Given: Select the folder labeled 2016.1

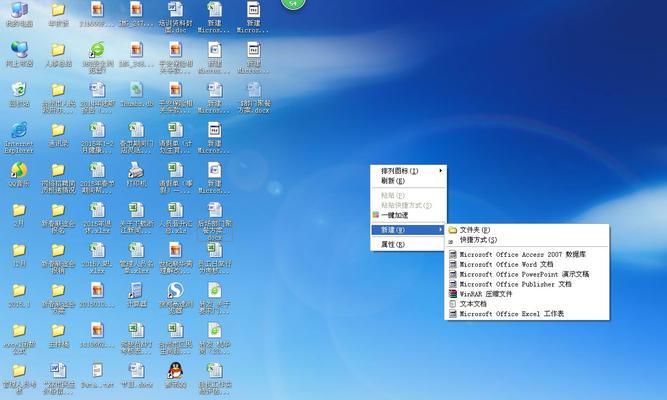Looking at the screenshot, I should tap(19, 294).
